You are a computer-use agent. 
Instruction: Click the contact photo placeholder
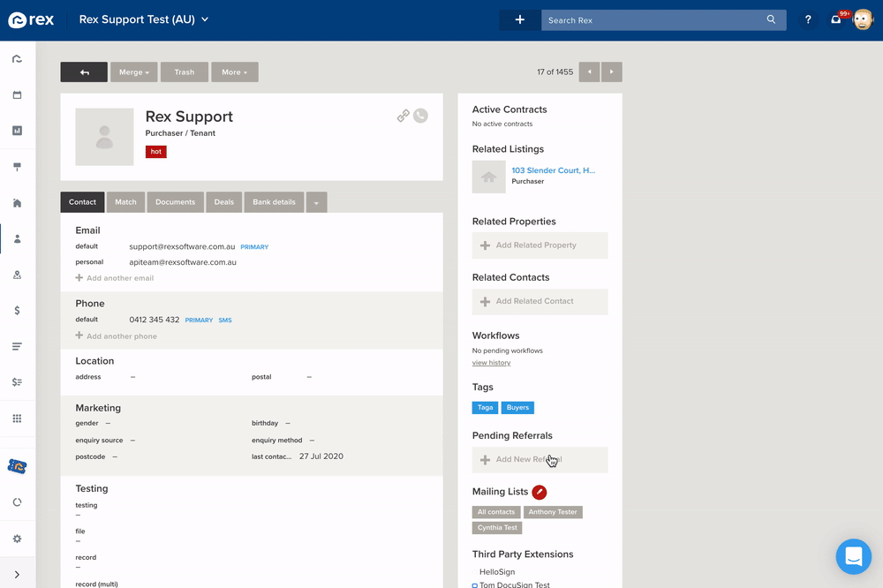pyautogui.click(x=104, y=137)
